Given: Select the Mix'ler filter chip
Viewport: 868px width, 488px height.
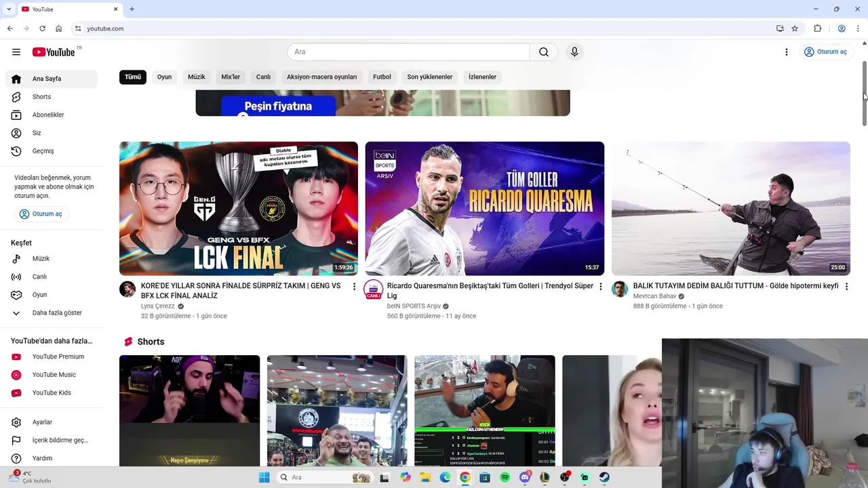Looking at the screenshot, I should (231, 77).
